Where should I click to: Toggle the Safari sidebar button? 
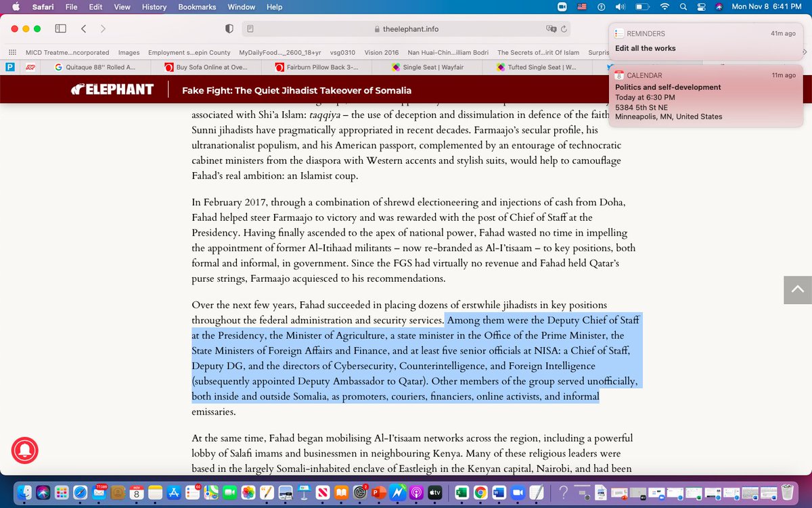point(60,29)
